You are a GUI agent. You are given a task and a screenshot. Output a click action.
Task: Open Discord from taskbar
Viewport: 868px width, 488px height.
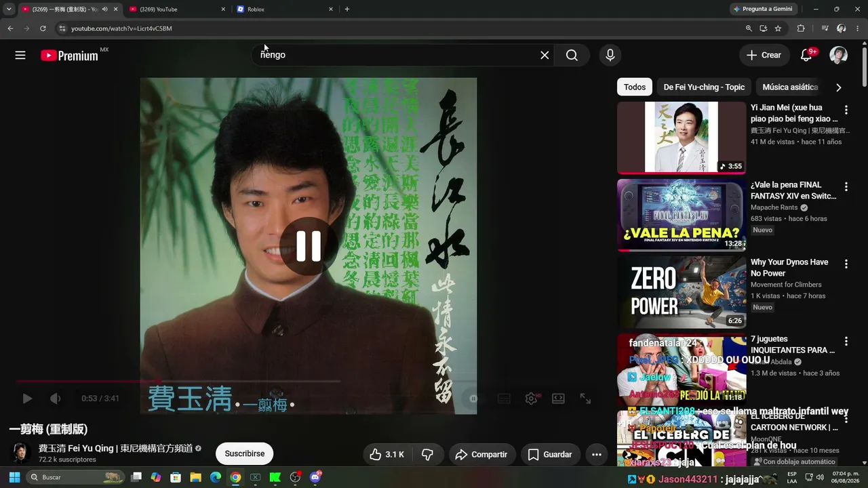point(315,477)
